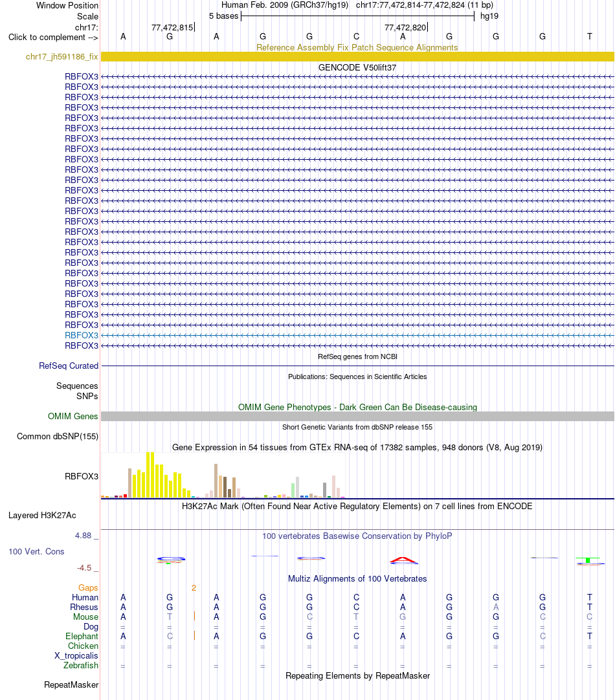Open the light-blue highlighted RBFOX3 transcript label
615x700 pixels.
click(82, 335)
